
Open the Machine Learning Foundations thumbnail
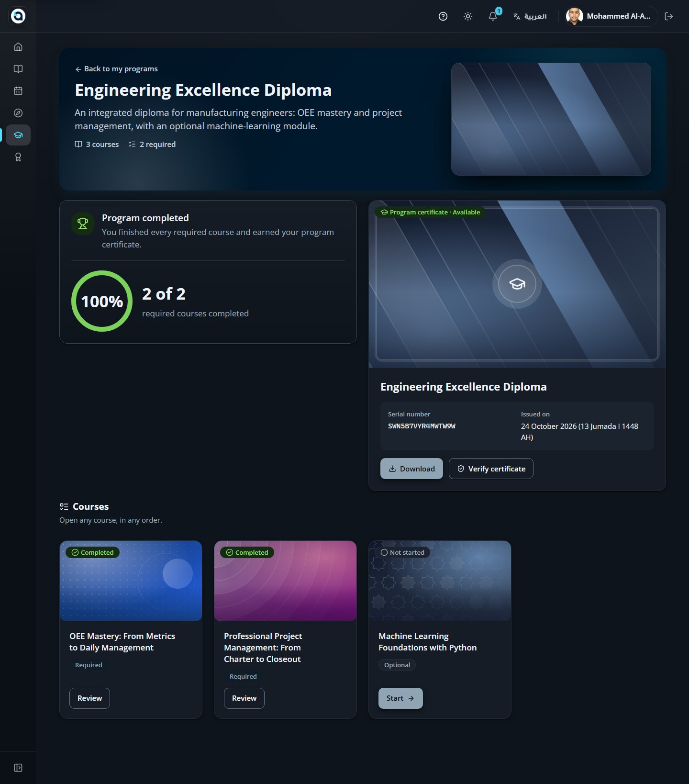440,581
